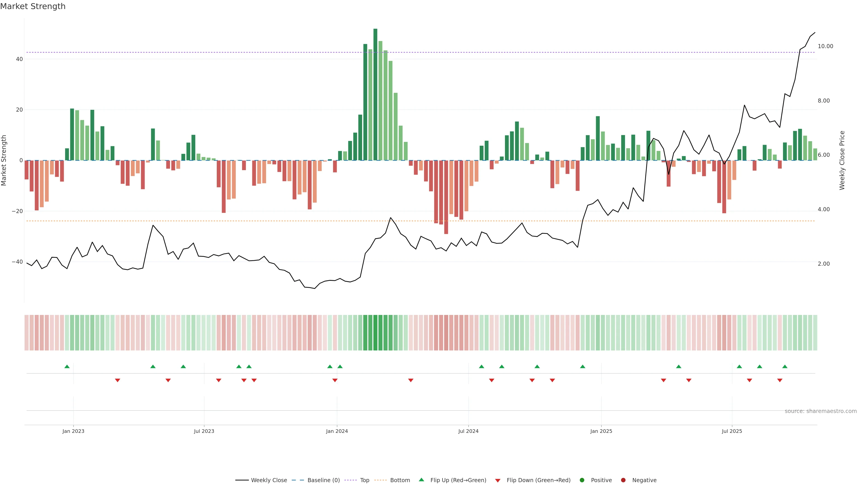
Task: Click the green Positive legend circle
Action: coord(582,480)
